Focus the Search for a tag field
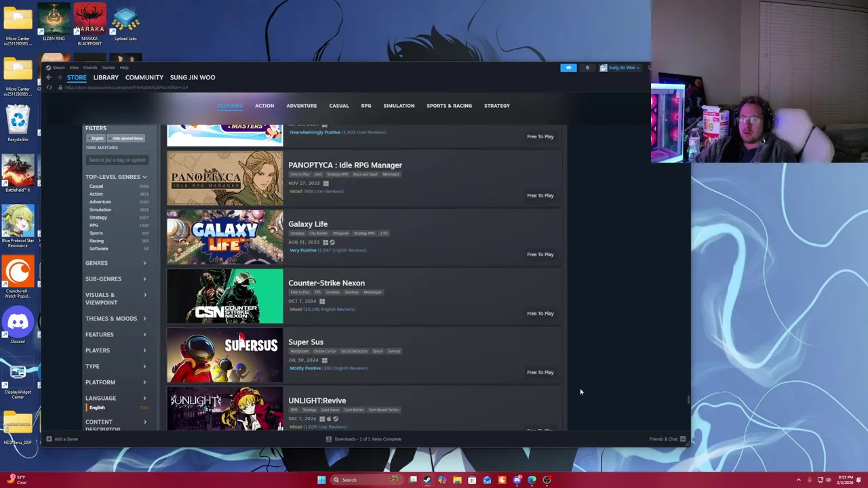868x488 pixels. click(x=117, y=160)
